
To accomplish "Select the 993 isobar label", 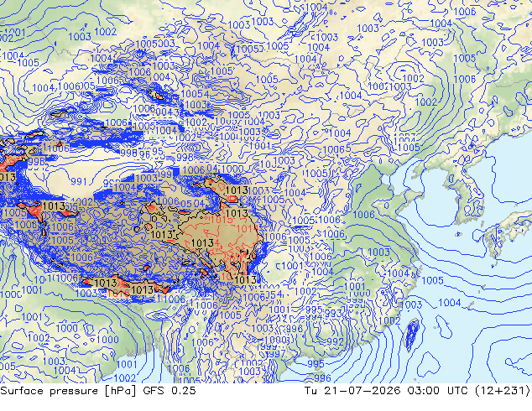I will coord(333,314).
